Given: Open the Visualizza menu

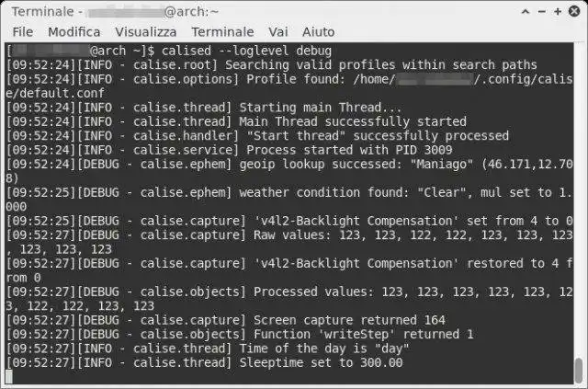Looking at the screenshot, I should click(x=146, y=31).
